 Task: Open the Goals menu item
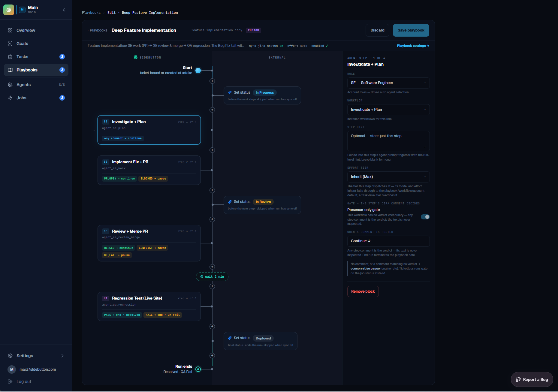36,44
